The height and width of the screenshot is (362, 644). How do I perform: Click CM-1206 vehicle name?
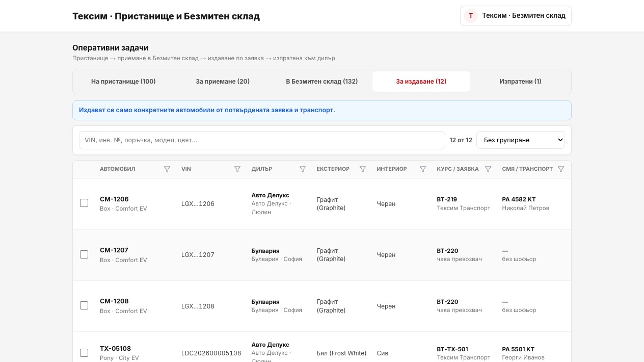(x=114, y=199)
